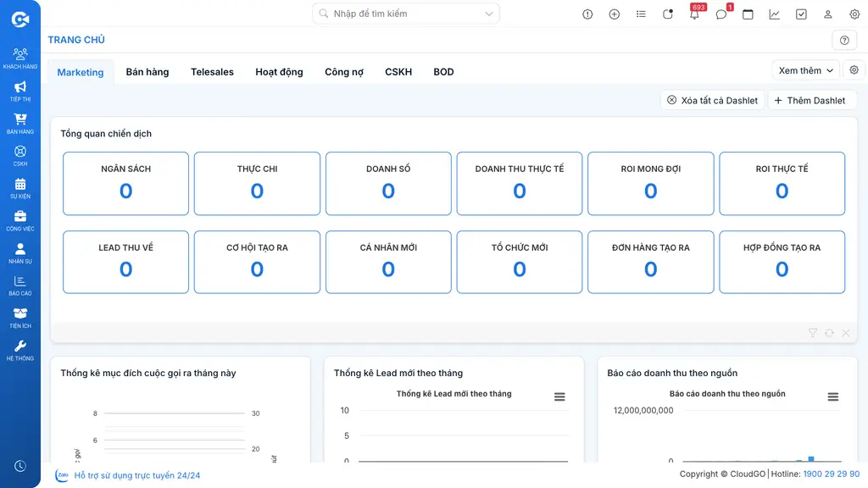Switch to the Marketing tab
Image resolution: width=868 pixels, height=488 pixels.
coord(81,72)
